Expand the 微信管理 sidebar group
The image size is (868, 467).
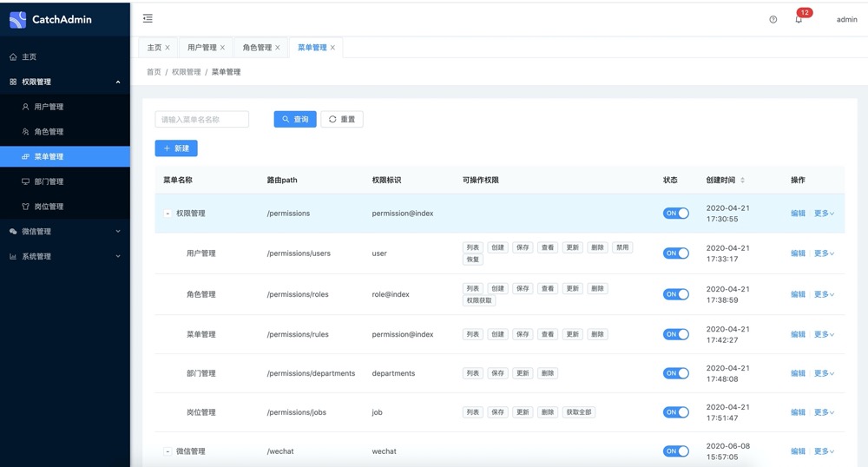[x=65, y=231]
